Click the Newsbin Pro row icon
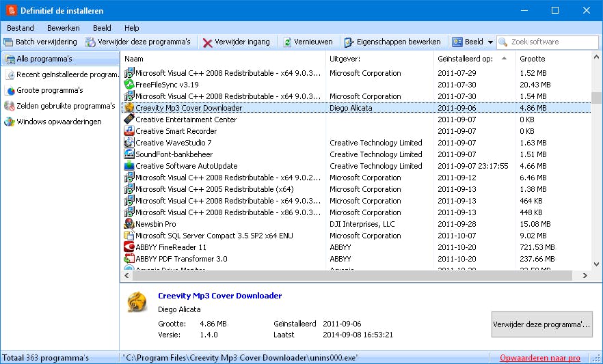The image size is (603, 364). (x=129, y=224)
